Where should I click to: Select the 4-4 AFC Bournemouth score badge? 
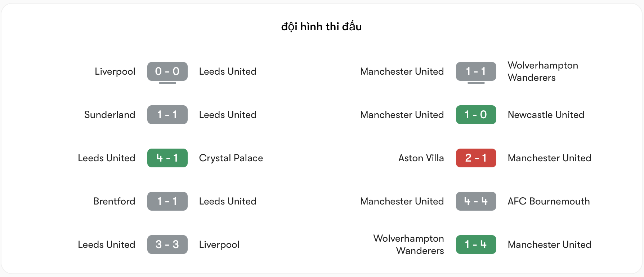pyautogui.click(x=476, y=201)
